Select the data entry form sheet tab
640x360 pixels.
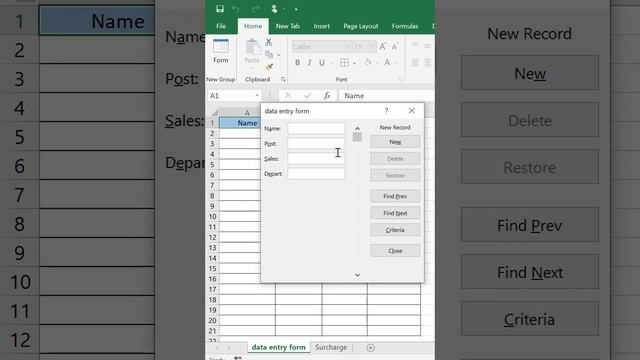tap(278, 347)
